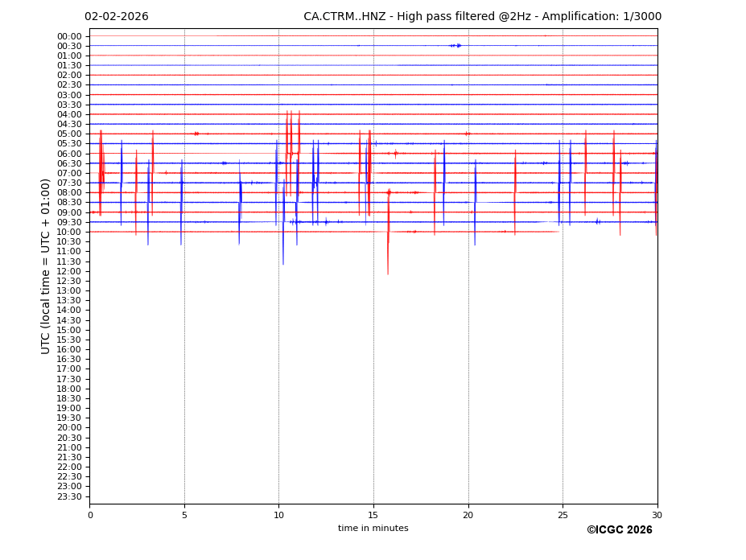Click the x-axis tick label 20

(468, 515)
